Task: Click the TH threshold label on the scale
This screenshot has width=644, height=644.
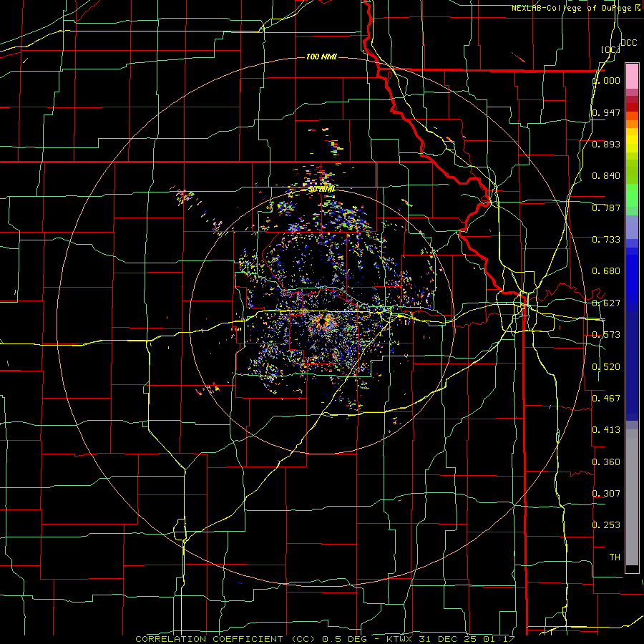Action: 615,557
